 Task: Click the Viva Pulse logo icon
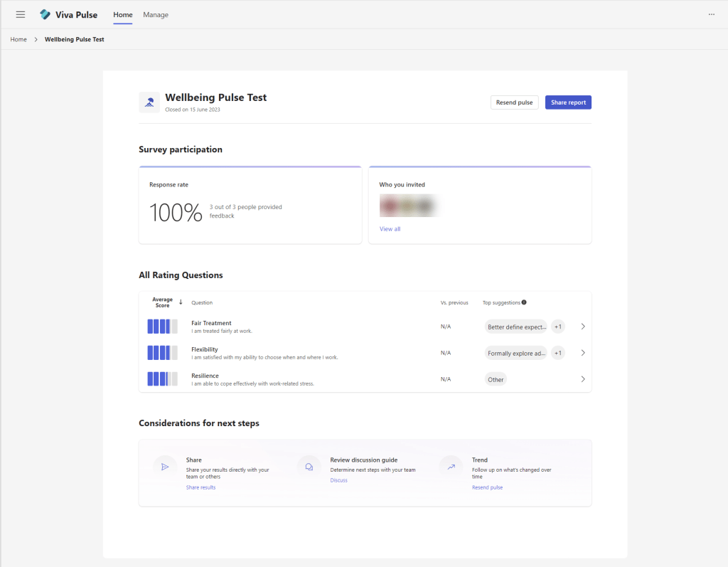[45, 14]
